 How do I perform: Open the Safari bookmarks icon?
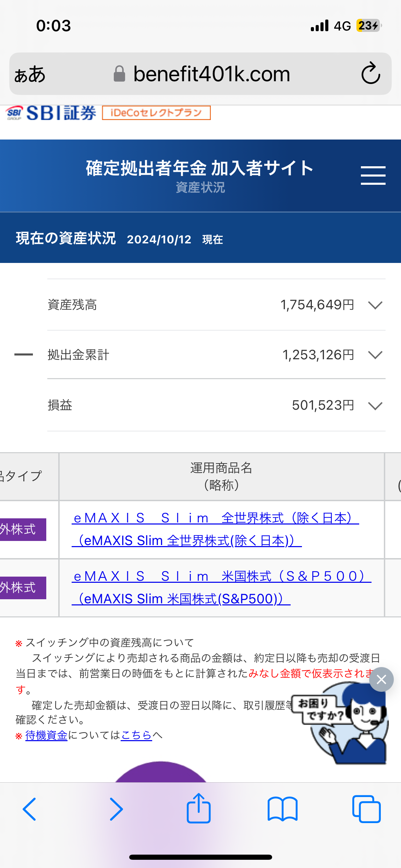282,809
